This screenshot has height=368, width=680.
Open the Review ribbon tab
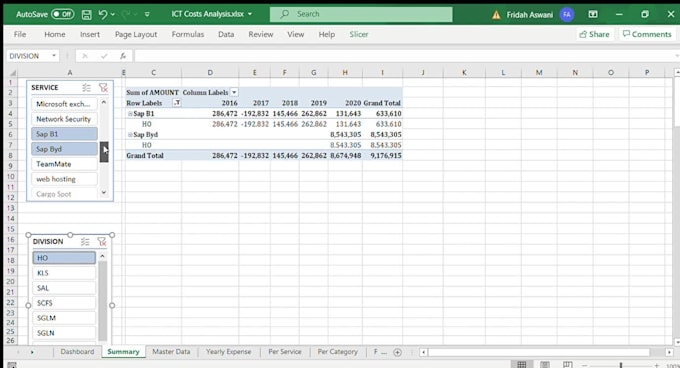tap(261, 34)
